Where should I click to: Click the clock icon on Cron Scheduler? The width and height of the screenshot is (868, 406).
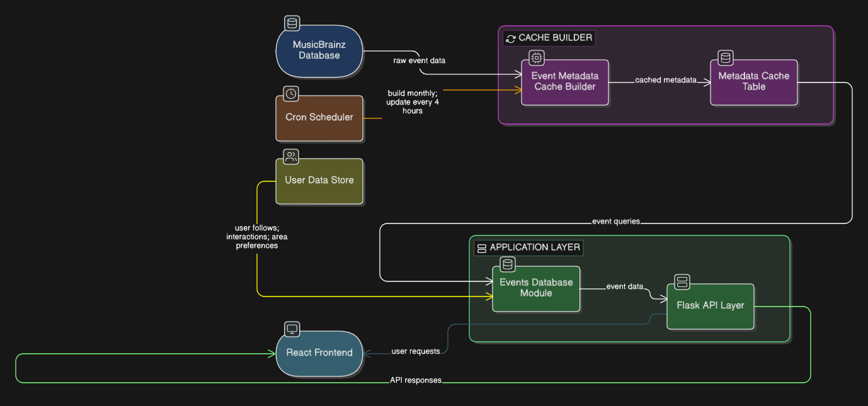[291, 94]
